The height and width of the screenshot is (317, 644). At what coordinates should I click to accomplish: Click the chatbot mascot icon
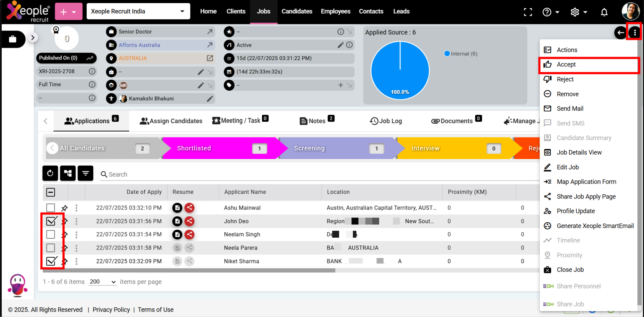click(x=17, y=285)
